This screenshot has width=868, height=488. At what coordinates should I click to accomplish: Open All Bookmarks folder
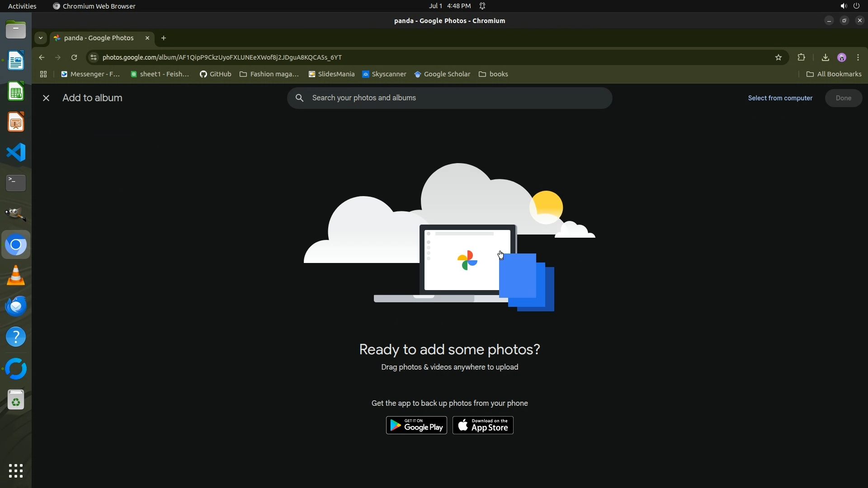(x=834, y=74)
